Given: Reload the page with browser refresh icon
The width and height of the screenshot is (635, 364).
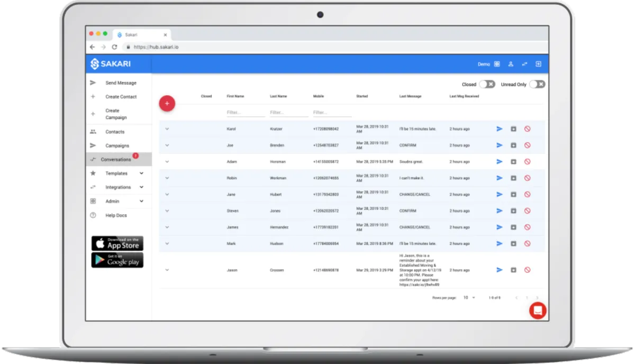Looking at the screenshot, I should click(114, 47).
